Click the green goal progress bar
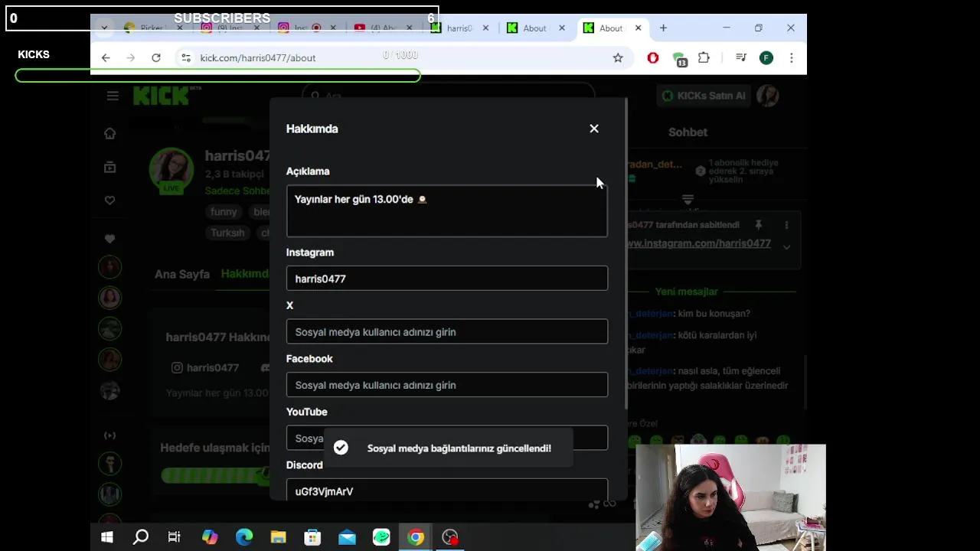Screen dimensions: 980x551 click(x=215, y=475)
